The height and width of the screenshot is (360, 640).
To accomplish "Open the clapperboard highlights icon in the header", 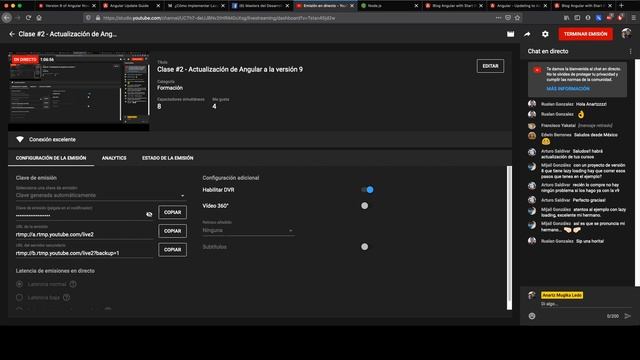I will (x=510, y=34).
